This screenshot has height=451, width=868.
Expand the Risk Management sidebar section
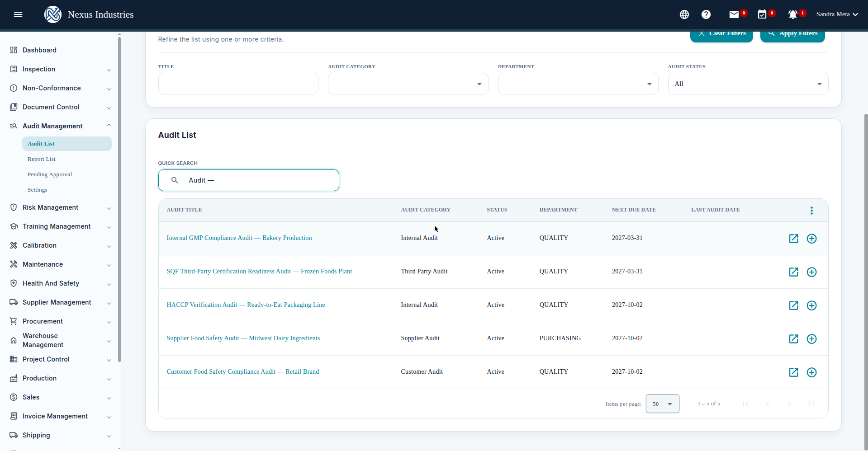click(x=61, y=207)
